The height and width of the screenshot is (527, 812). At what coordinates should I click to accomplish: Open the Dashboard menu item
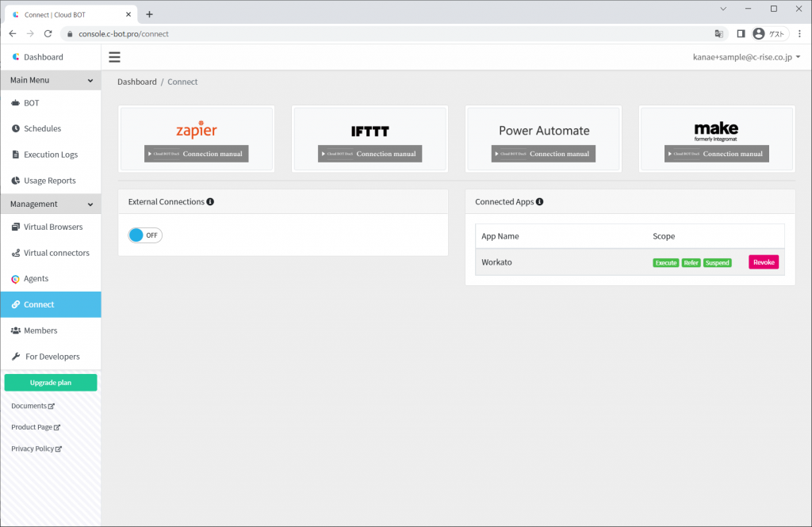point(51,57)
